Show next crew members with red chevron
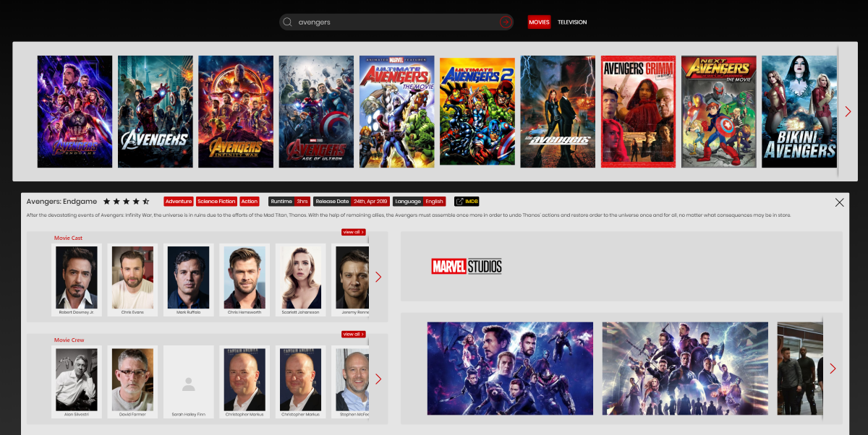Viewport: 868px width, 435px height. [378, 379]
